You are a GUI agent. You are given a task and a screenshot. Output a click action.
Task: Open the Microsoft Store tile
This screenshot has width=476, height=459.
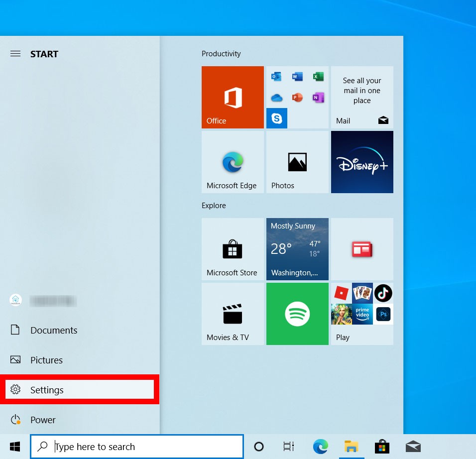click(232, 249)
